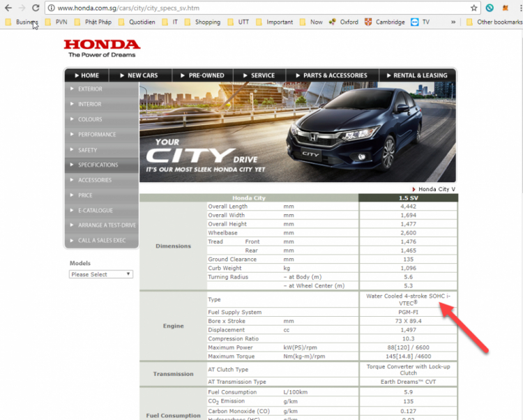The width and height of the screenshot is (523, 420).
Task: Go to the PERFORMANCE sidebar section
Action: pos(102,135)
